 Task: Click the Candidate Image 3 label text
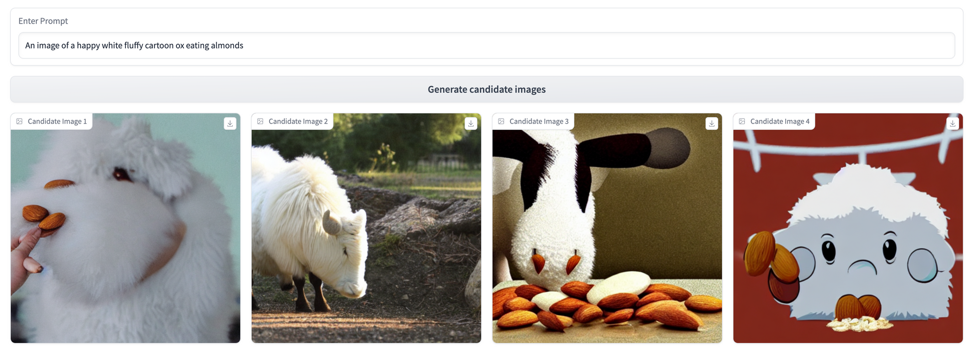[x=539, y=121]
